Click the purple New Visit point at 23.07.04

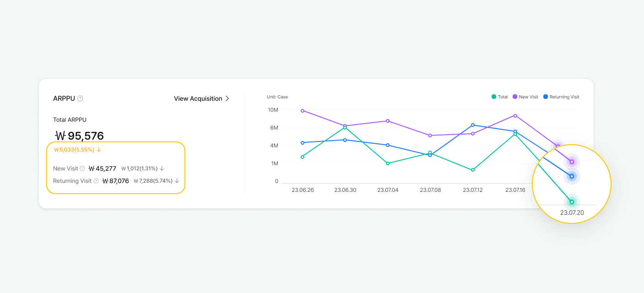pos(388,121)
